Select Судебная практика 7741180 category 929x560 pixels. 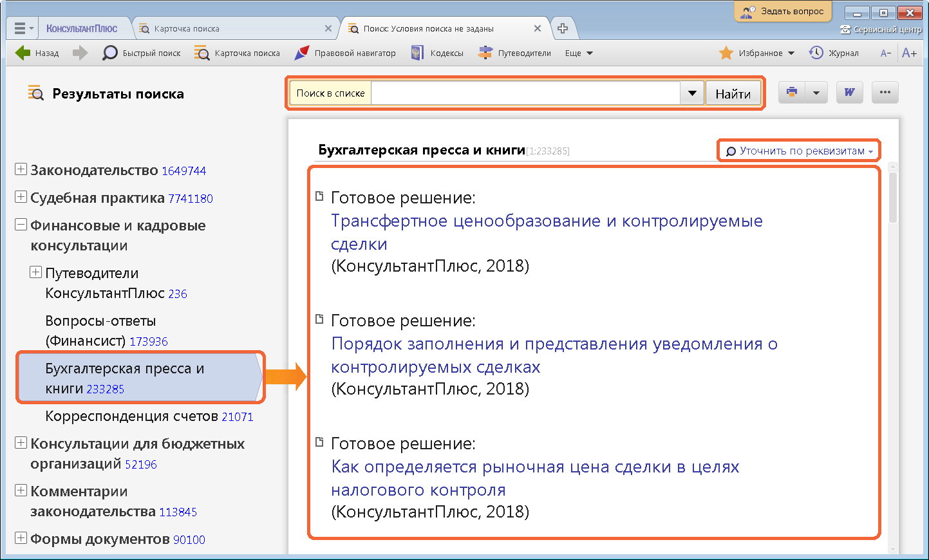(122, 198)
